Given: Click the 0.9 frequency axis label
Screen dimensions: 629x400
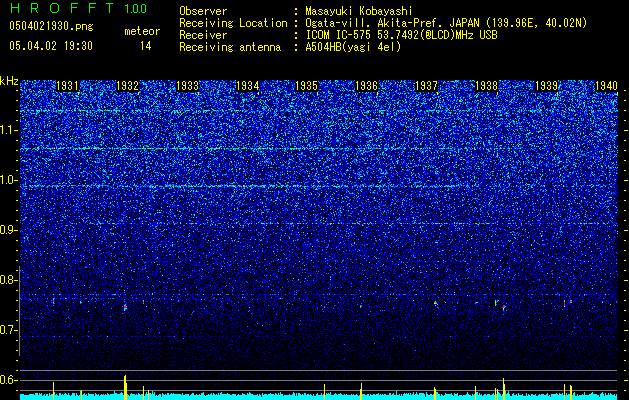Looking at the screenshot, I should click(8, 230).
